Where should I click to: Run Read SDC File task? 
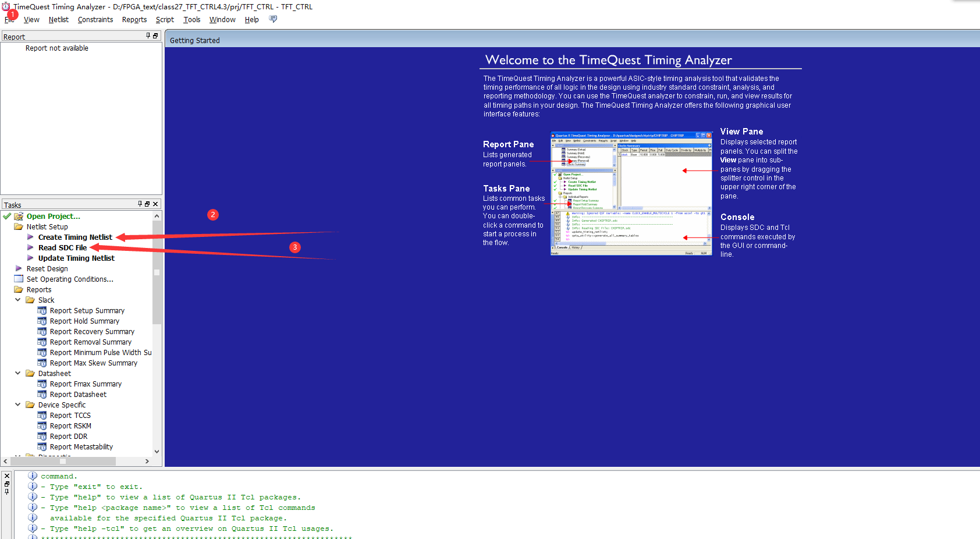point(62,248)
